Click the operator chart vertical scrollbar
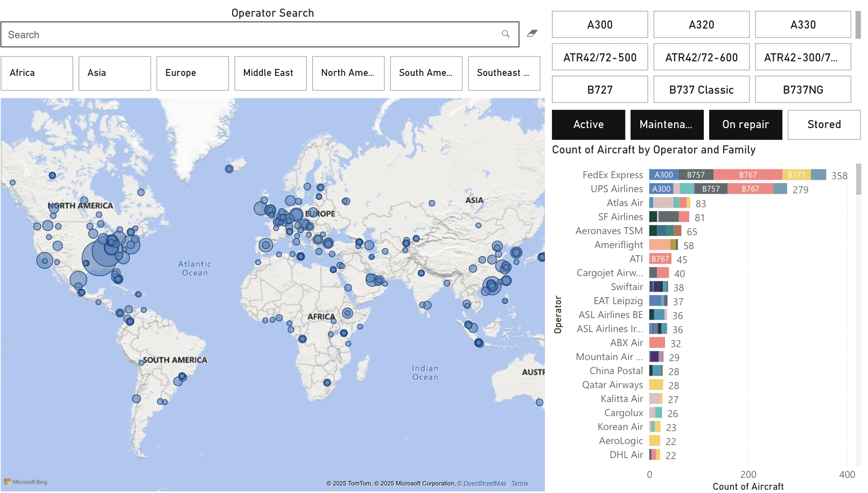This screenshot has width=868, height=493. tap(858, 179)
